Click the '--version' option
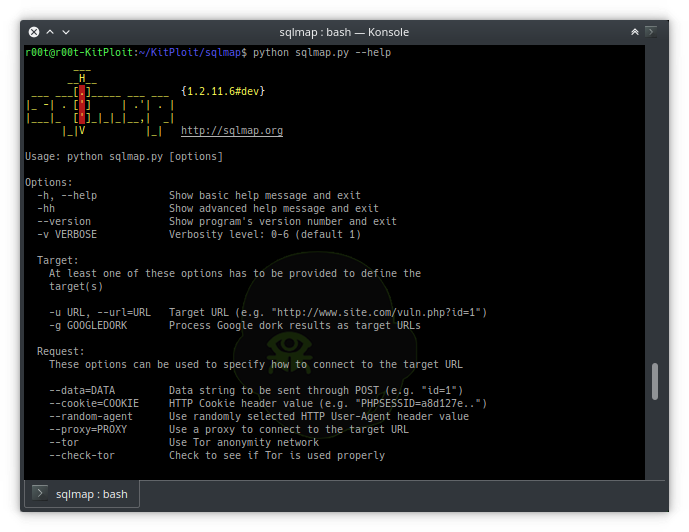This screenshot has height=532, width=689. (64, 221)
